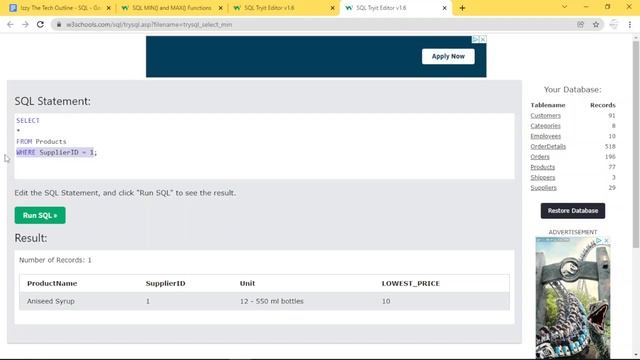
Task: Click the highlighted WHERE SupplierID line
Action: [x=55, y=152]
